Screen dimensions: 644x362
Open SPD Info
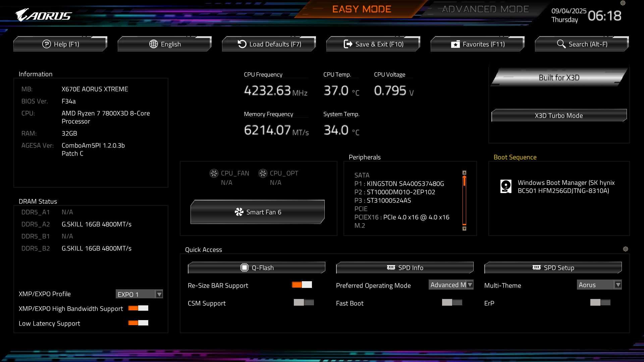click(x=405, y=267)
